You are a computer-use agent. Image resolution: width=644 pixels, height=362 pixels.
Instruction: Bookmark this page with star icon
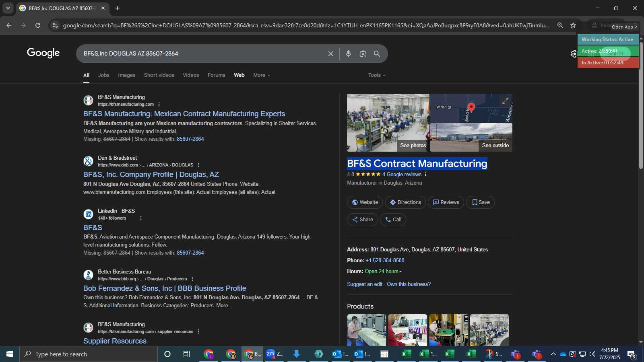[x=573, y=25]
